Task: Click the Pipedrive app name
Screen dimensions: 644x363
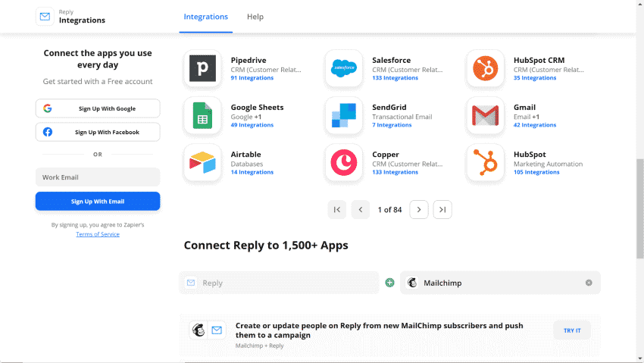Action: pos(249,60)
